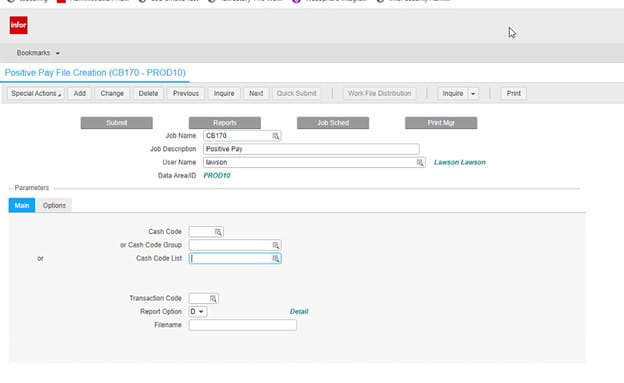This screenshot has height=383, width=624.
Task: Switch to the Options tab
Action: (x=54, y=205)
